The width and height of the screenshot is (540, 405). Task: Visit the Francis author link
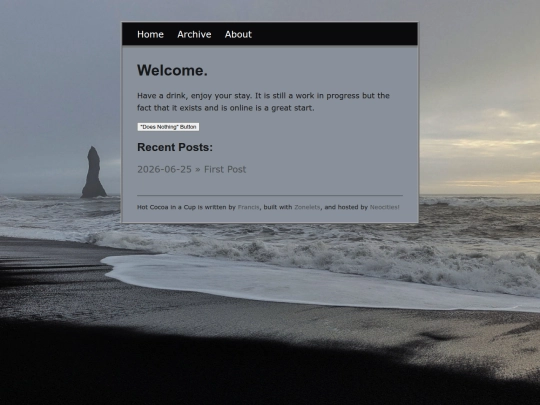pos(248,207)
